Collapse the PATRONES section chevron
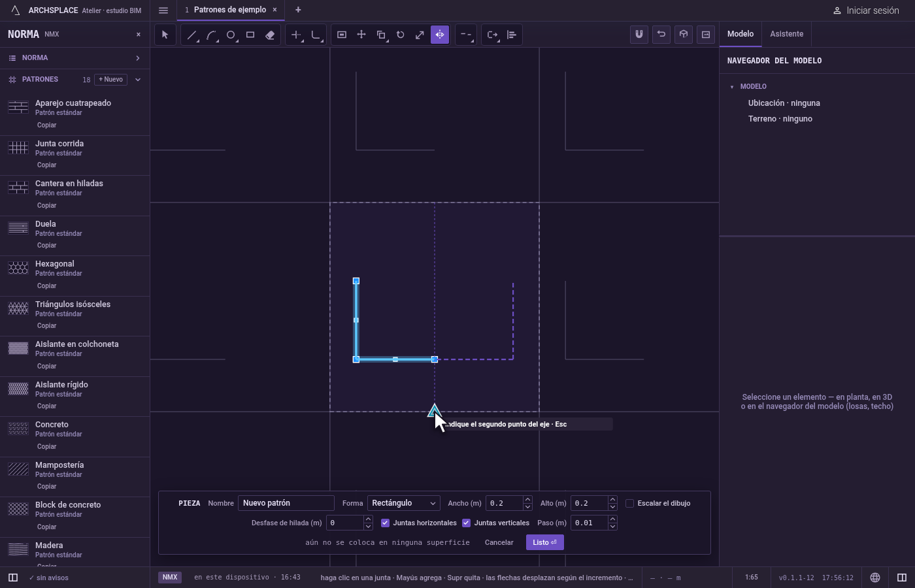Viewport: 915px width, 588px height. click(x=138, y=80)
